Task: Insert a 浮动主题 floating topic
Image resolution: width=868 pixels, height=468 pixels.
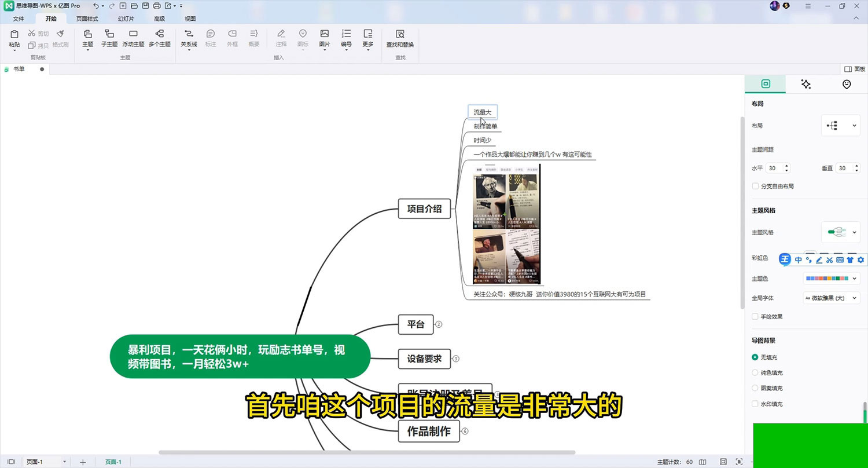Action: (133, 35)
